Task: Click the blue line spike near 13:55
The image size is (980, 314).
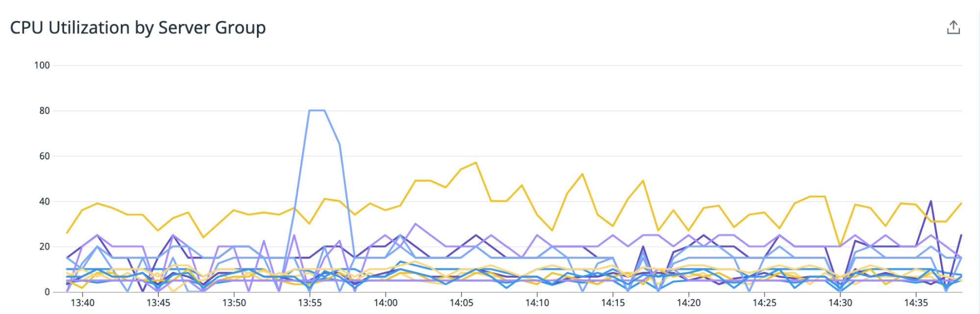Action: (316, 111)
